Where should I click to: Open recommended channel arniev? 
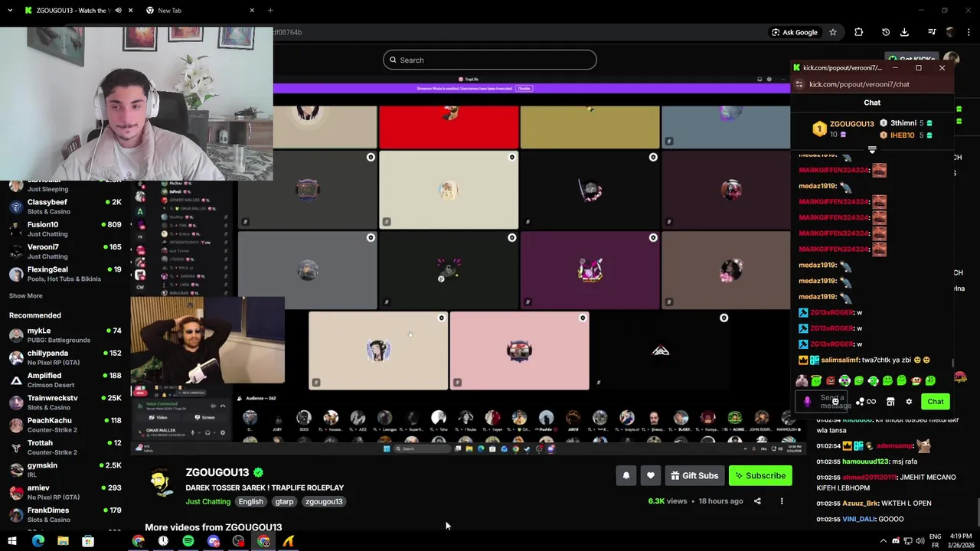coord(65,492)
